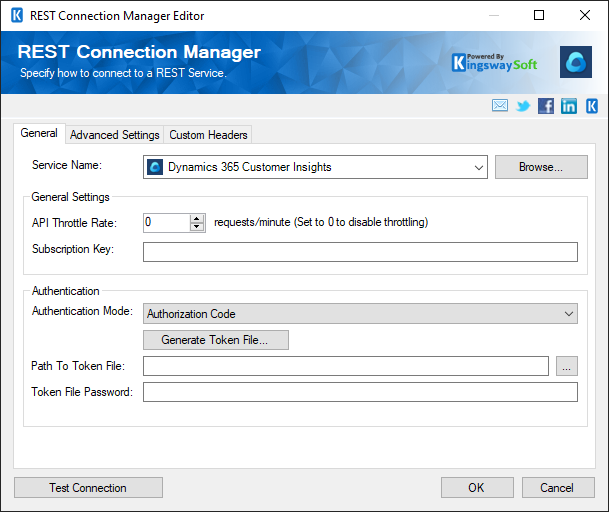609x512 pixels.
Task: Click the 'Service Name:' label
Action: pyautogui.click(x=67, y=165)
